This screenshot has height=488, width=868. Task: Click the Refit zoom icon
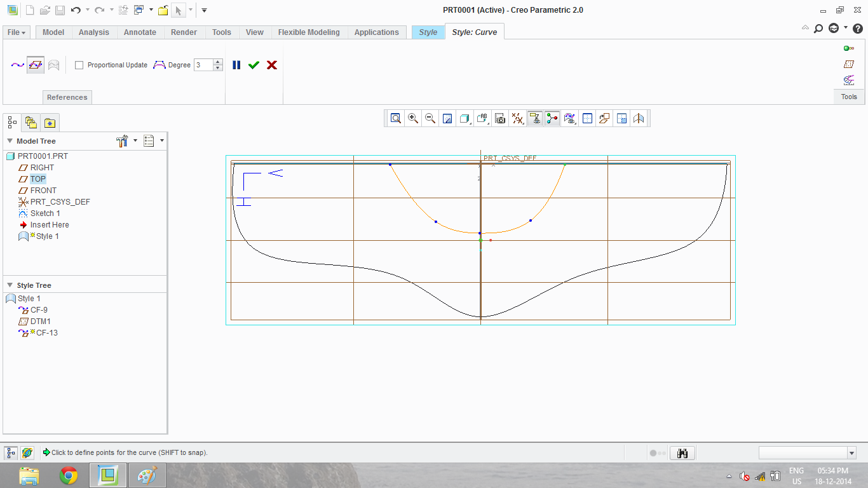click(x=396, y=118)
